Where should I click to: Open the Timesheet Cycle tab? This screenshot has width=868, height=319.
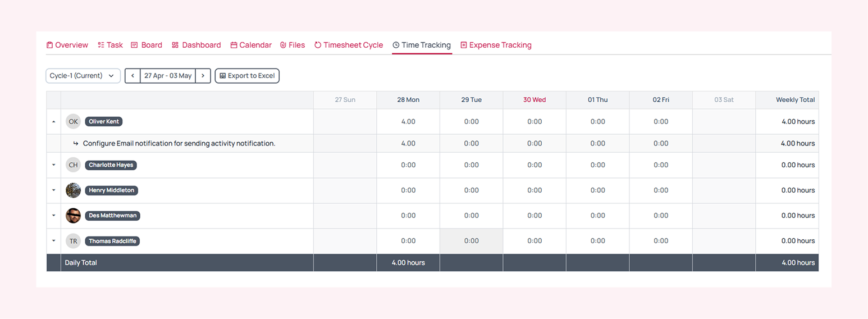click(x=349, y=45)
